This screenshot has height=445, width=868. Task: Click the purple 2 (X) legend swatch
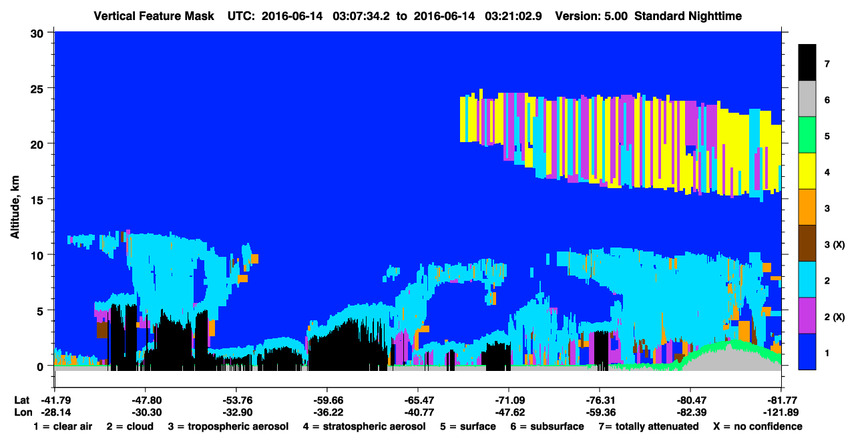click(x=807, y=315)
